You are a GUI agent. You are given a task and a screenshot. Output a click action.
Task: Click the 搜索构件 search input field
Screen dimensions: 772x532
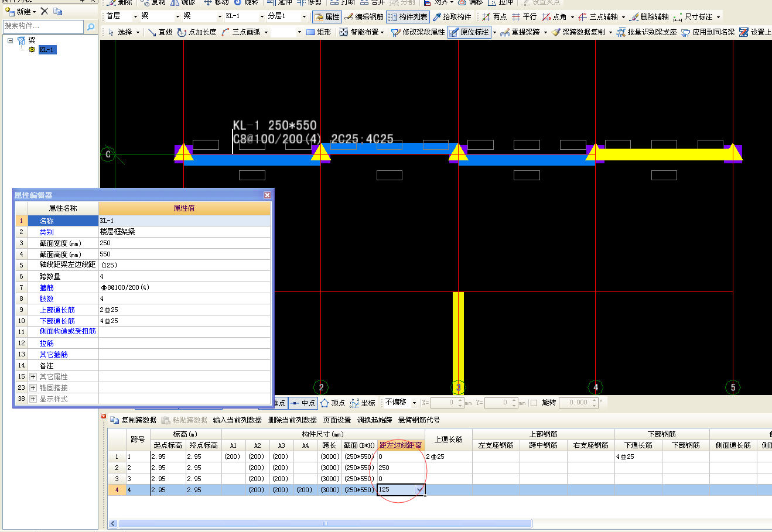[43, 26]
